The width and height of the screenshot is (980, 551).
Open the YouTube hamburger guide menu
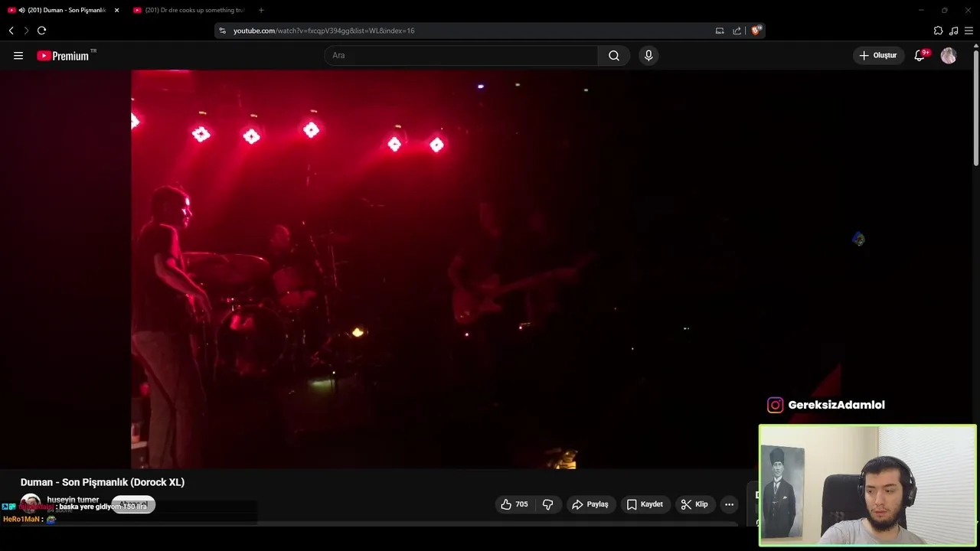18,55
